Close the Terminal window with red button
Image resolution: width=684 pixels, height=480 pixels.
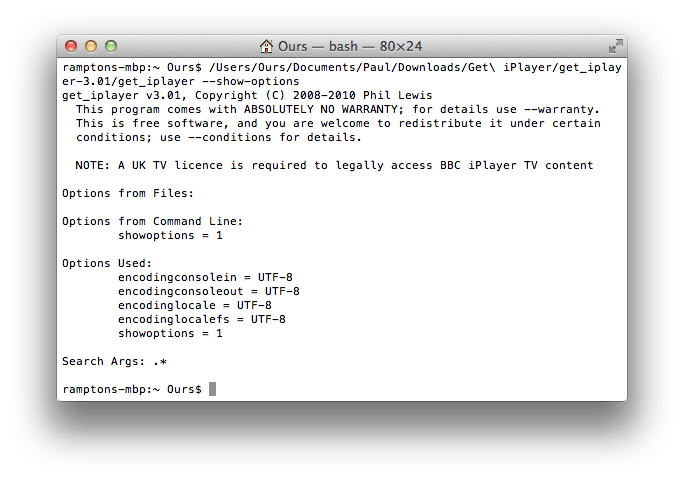coord(71,46)
